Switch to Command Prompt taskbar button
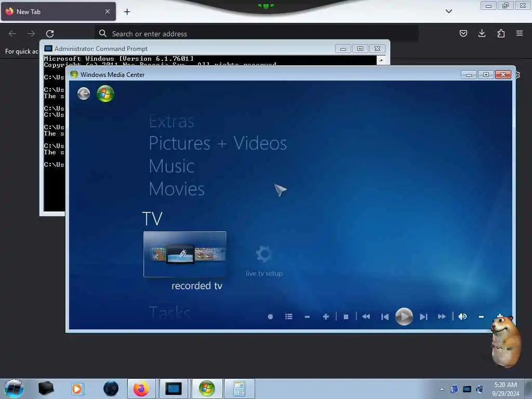 (174, 389)
